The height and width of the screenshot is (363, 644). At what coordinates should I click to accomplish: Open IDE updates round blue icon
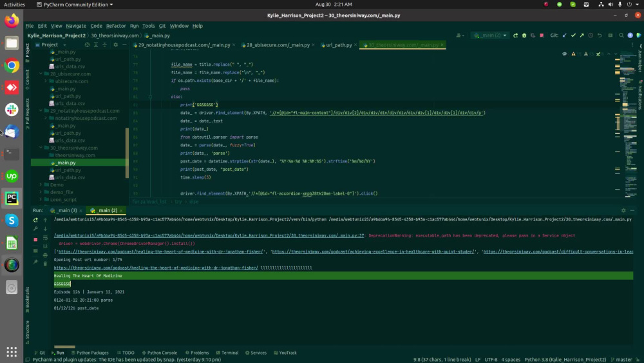click(x=630, y=35)
